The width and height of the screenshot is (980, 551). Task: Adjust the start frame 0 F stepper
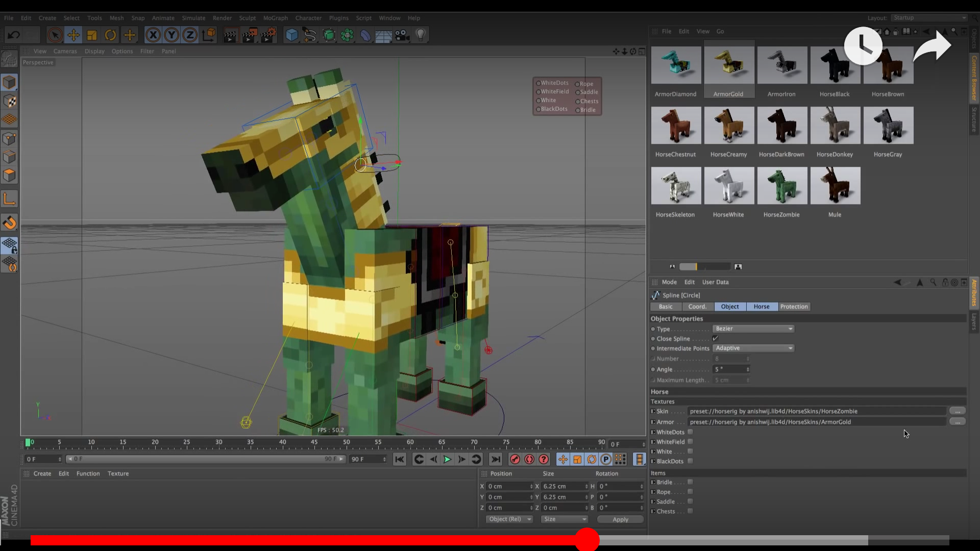point(60,459)
